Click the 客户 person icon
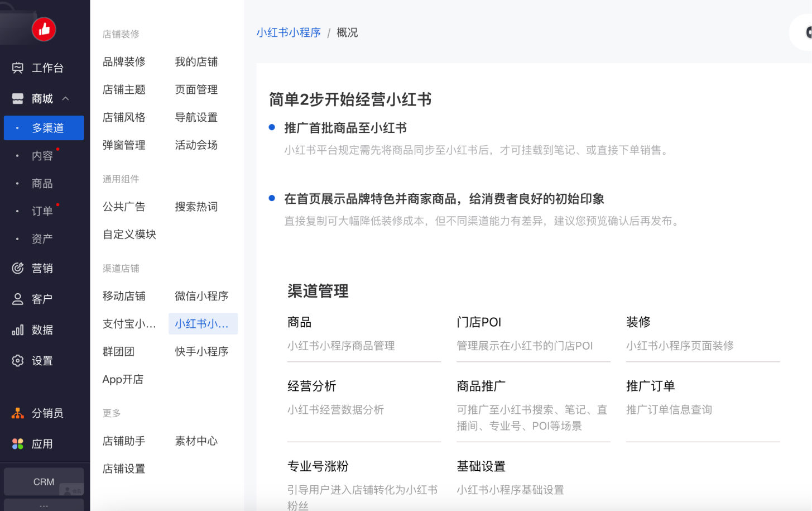This screenshot has width=812, height=511. 18,299
